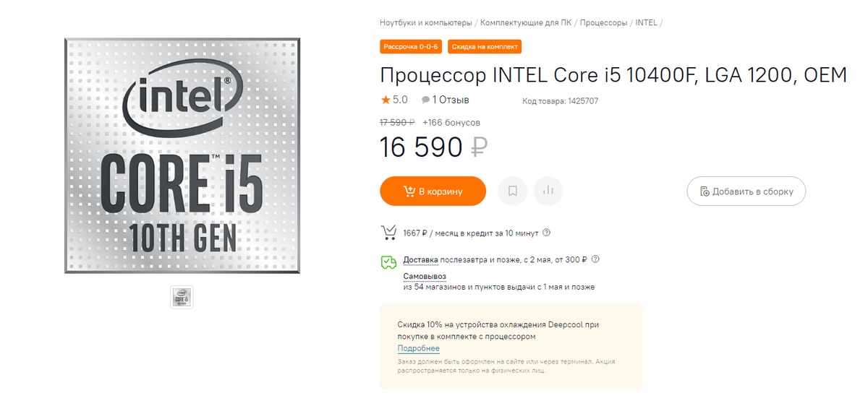Screen dimensions: 868x401
Task: Open the Самовывоз pickup link
Action: click(424, 276)
